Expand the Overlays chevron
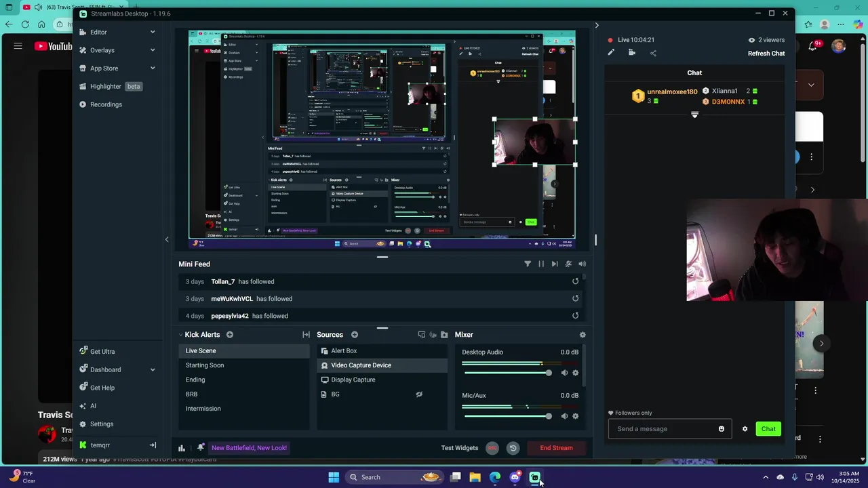The height and width of the screenshot is (488, 868). pos(153,50)
